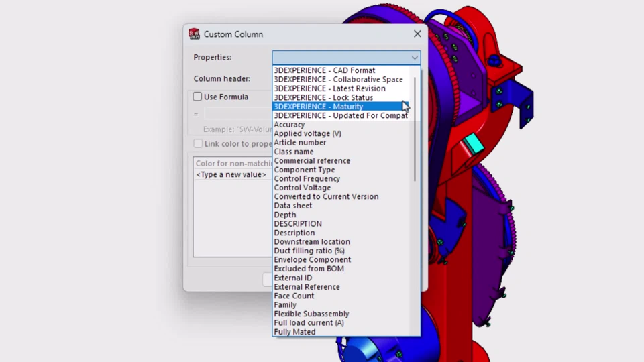Choose External Reference property

pos(341,288)
